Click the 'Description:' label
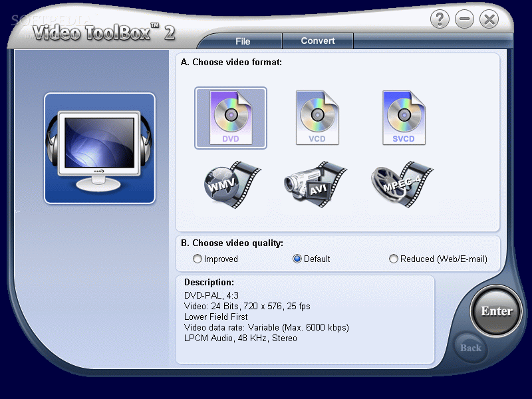This screenshot has height=399, width=532. 209,282
